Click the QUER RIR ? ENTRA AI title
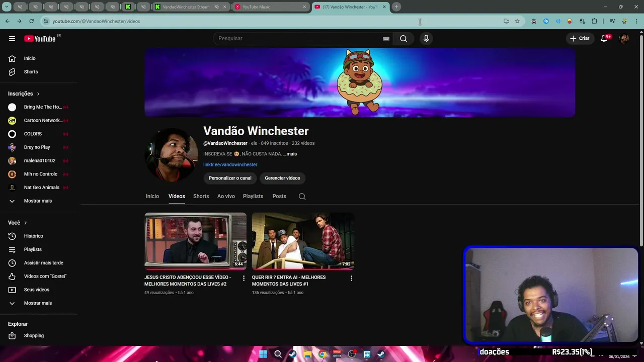This screenshot has height=362, width=644. [x=289, y=281]
